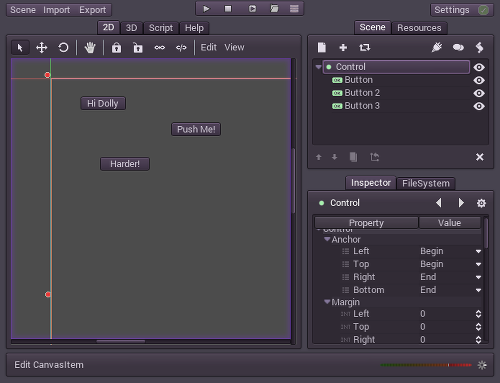Duplicate the selected node
The image size is (500, 383).
click(353, 157)
